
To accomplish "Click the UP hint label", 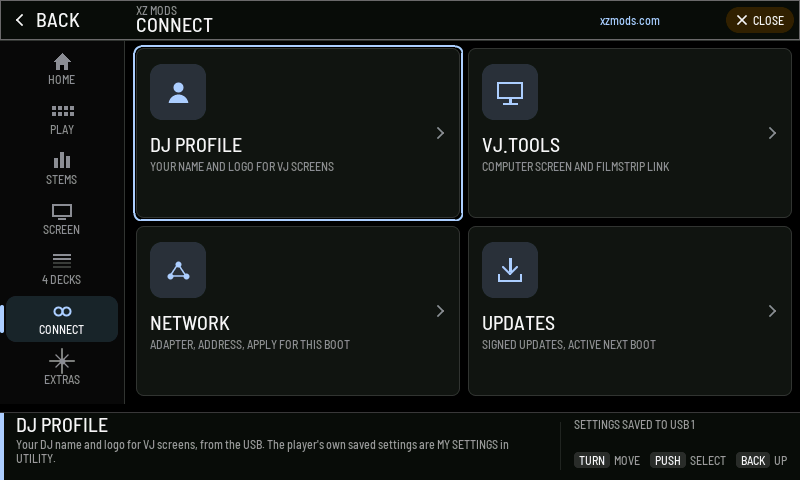I will coord(781,461).
